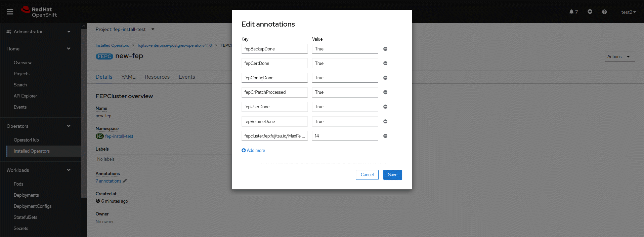Click the NS namespace badge
The height and width of the screenshot is (237, 644).
[x=100, y=136]
